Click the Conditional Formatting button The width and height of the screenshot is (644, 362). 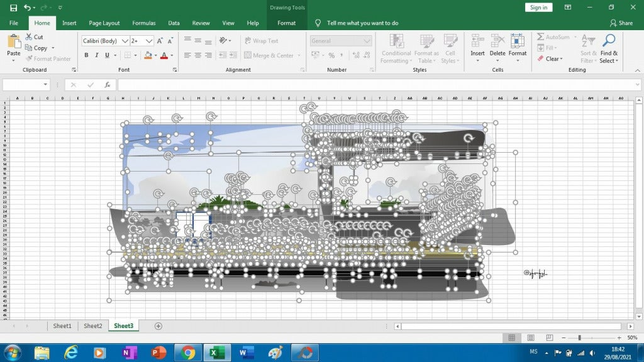[x=396, y=50]
